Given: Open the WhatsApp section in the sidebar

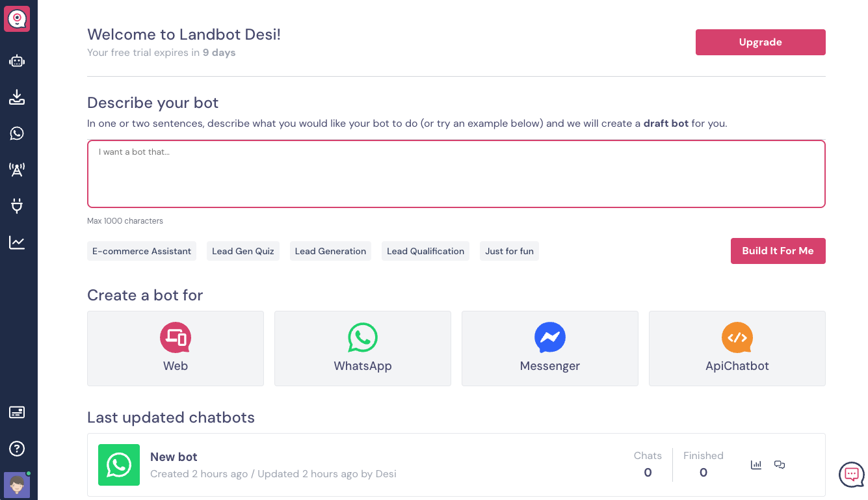Looking at the screenshot, I should point(17,134).
